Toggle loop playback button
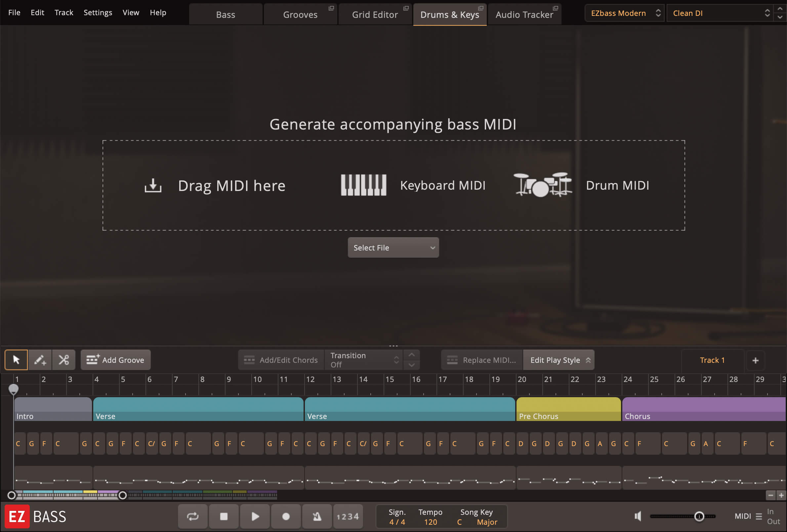787x532 pixels. pyautogui.click(x=193, y=516)
